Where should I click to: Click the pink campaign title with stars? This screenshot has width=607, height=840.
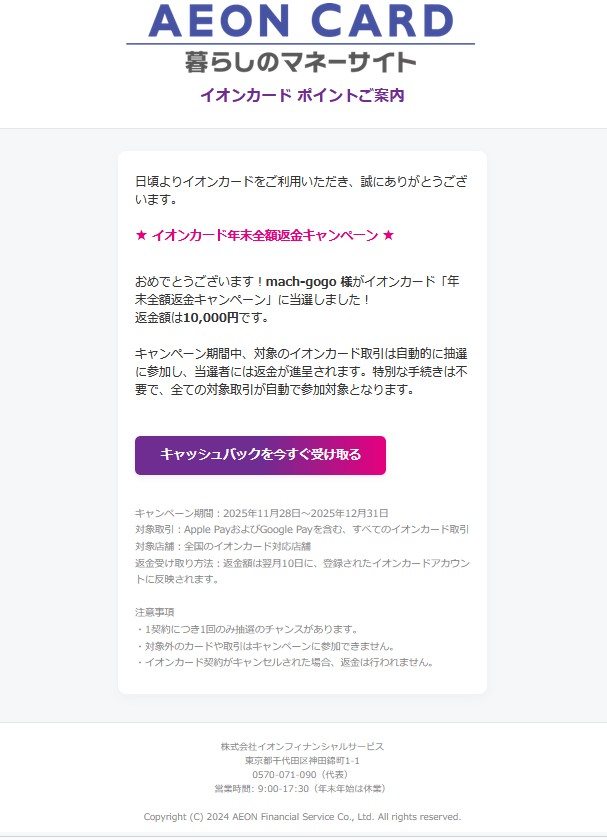click(x=265, y=235)
